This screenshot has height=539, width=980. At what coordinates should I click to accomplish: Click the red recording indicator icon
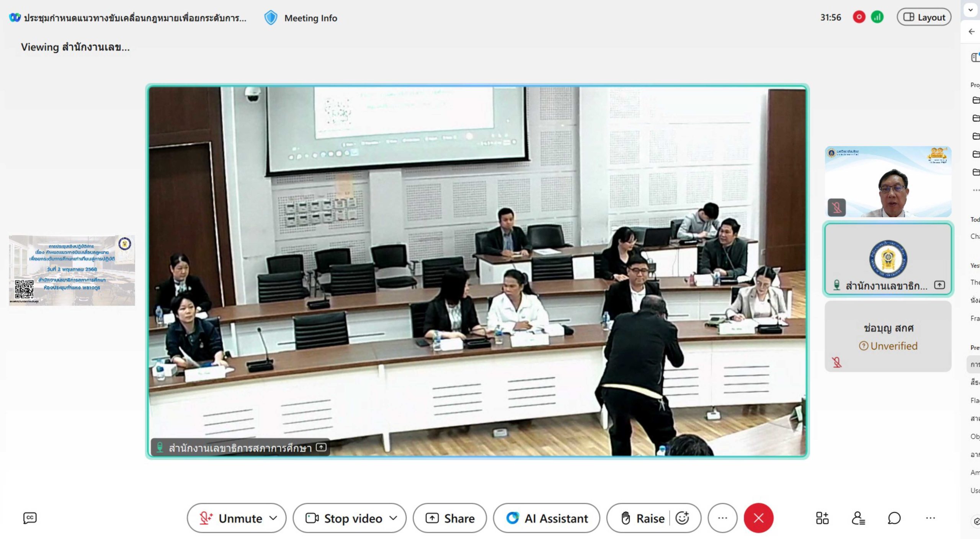pos(859,17)
